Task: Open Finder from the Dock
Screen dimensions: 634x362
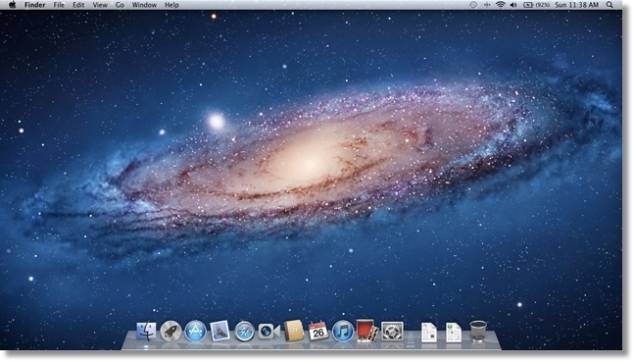Action: tap(146, 331)
